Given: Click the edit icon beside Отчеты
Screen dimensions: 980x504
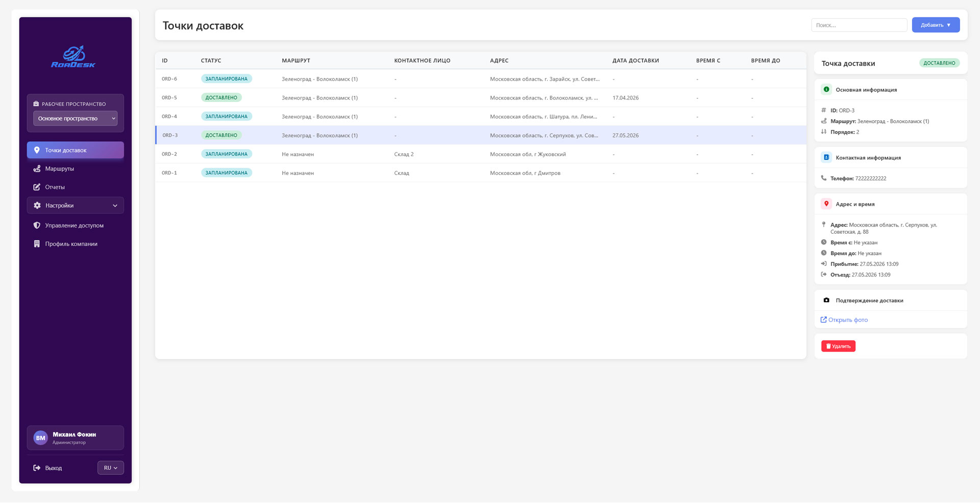Looking at the screenshot, I should [37, 187].
